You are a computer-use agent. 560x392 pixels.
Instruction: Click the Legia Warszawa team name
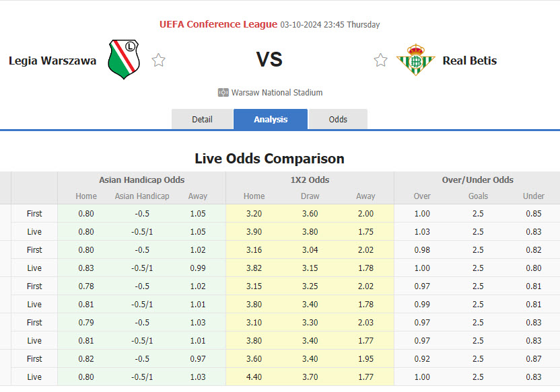click(53, 60)
